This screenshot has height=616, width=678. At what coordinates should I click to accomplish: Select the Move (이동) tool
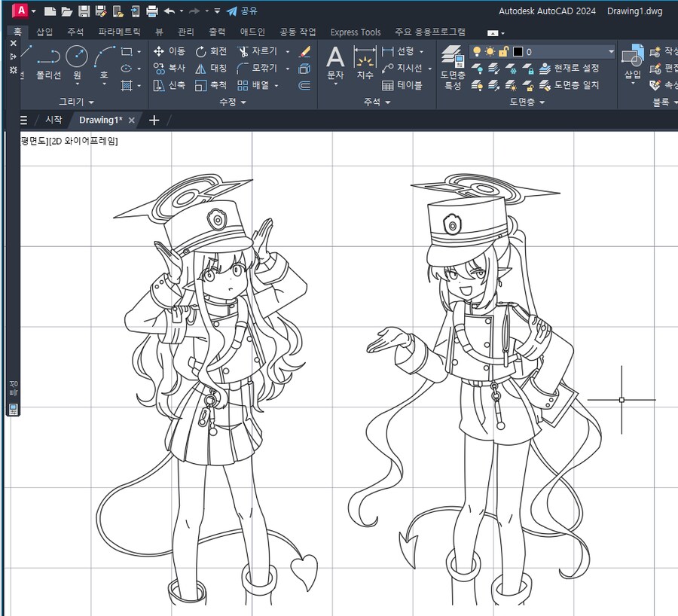(x=169, y=51)
